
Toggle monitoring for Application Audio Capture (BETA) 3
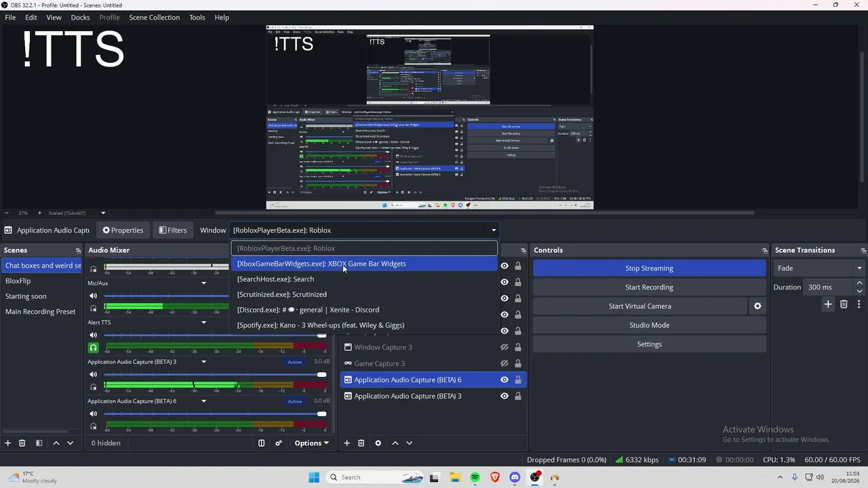[94, 387]
